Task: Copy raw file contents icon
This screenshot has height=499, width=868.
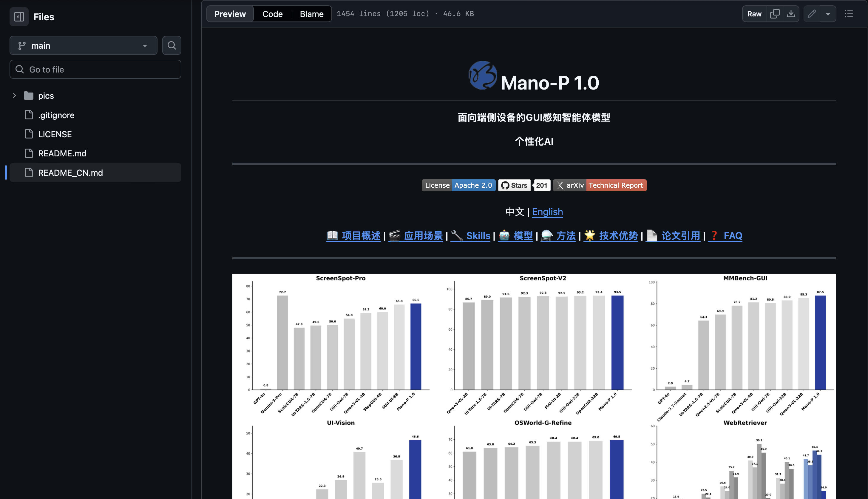Action: 774,14
